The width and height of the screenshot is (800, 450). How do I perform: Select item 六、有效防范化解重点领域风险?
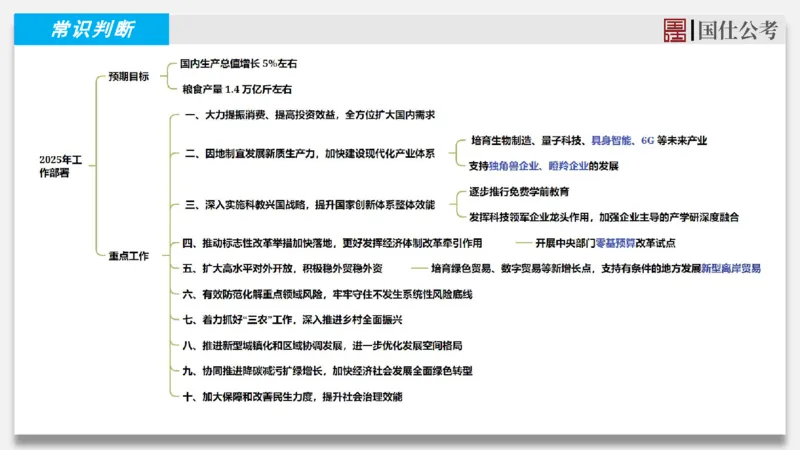point(327,294)
